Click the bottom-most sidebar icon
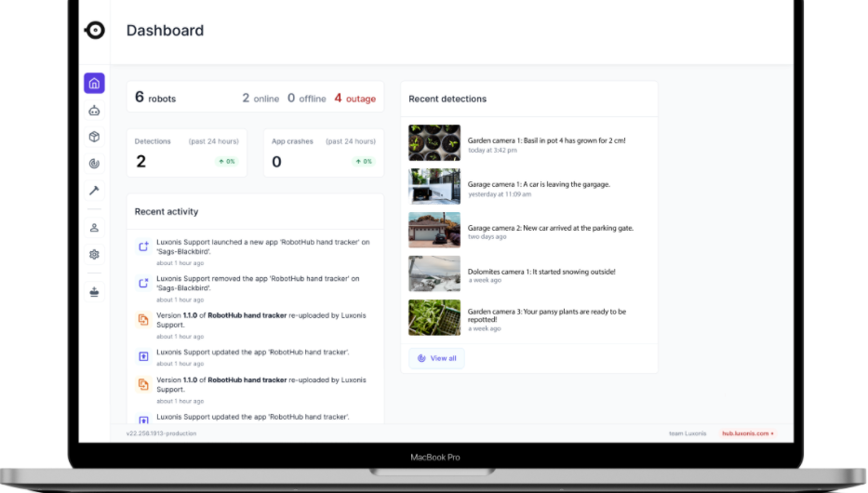The image size is (868, 493). coord(94,291)
